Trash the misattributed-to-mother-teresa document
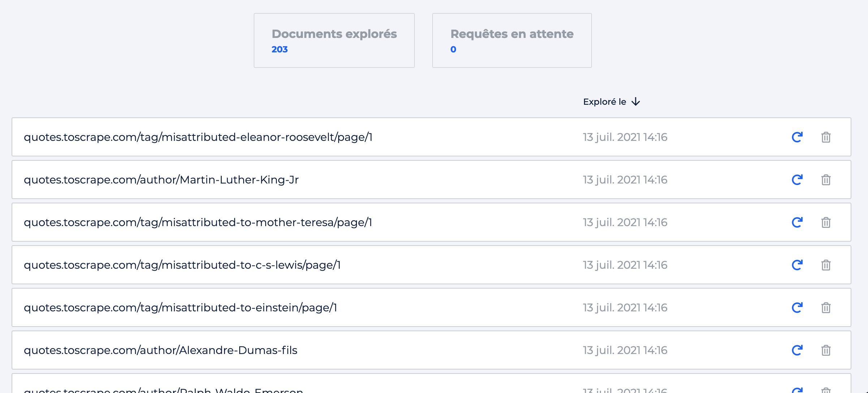Image resolution: width=868 pixels, height=393 pixels. point(826,223)
